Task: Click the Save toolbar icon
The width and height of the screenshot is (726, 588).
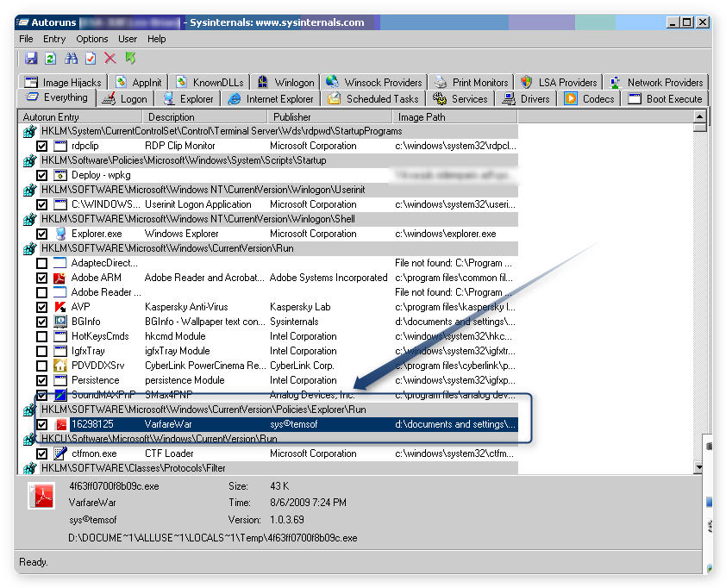Action: tap(31, 59)
